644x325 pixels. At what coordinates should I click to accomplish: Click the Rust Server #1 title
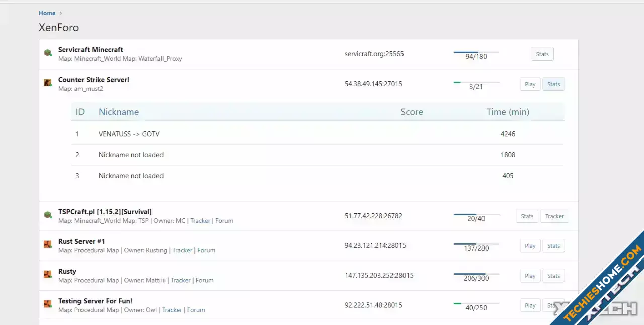82,241
